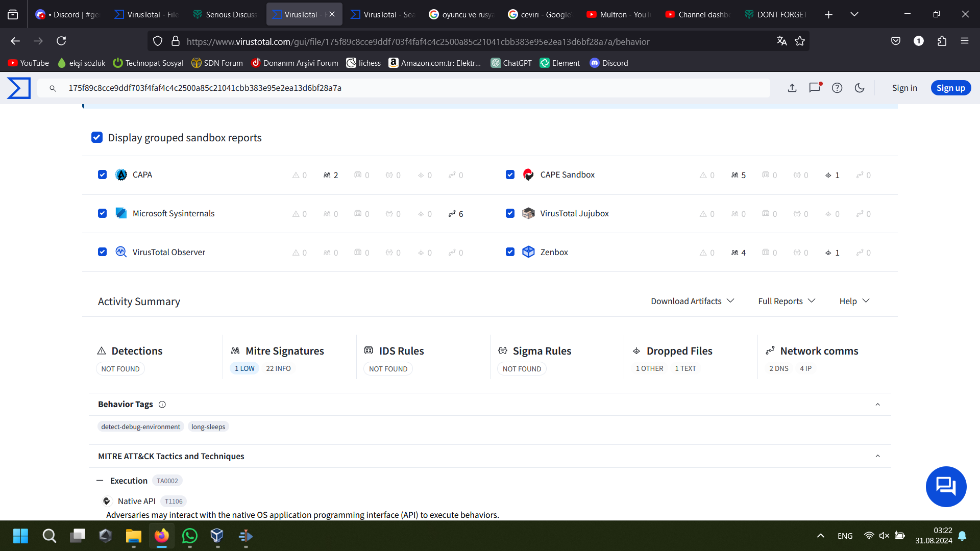
Task: Click the Sign up button
Action: [950, 88]
